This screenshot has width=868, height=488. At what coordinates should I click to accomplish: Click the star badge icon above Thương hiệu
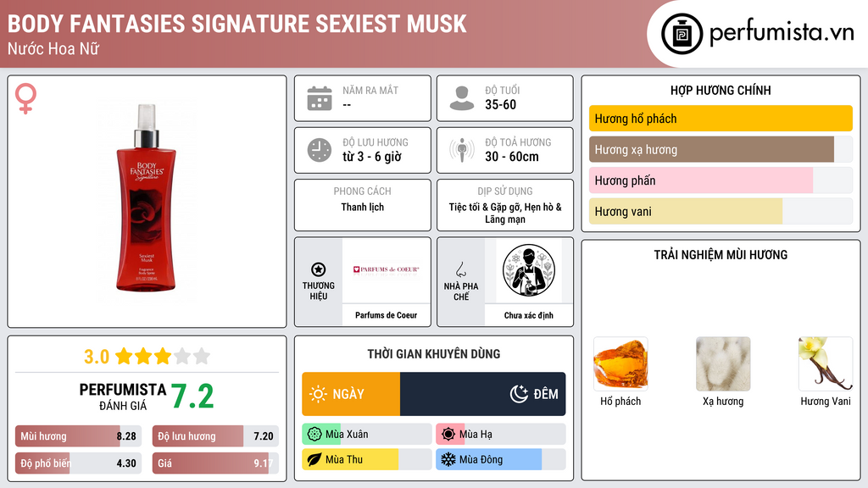[x=319, y=269]
